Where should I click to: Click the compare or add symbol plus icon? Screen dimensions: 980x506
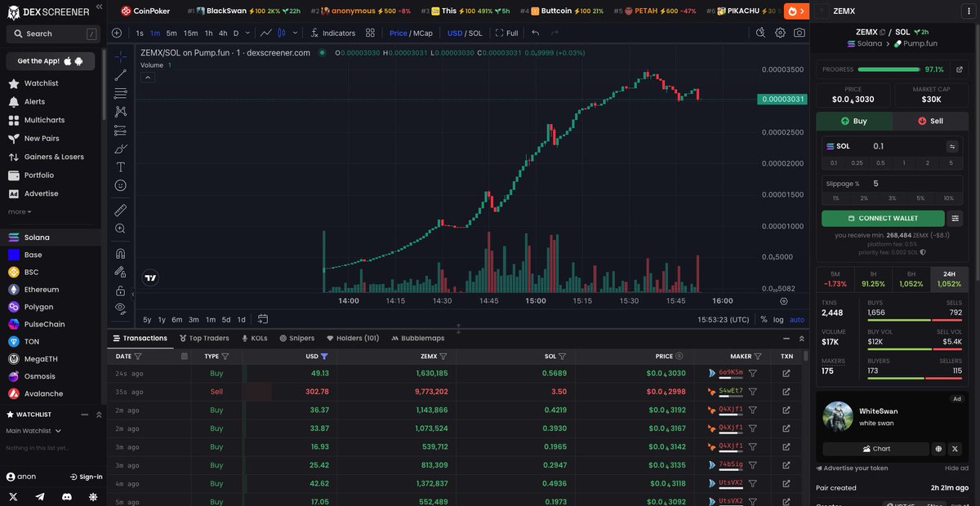pyautogui.click(x=117, y=33)
